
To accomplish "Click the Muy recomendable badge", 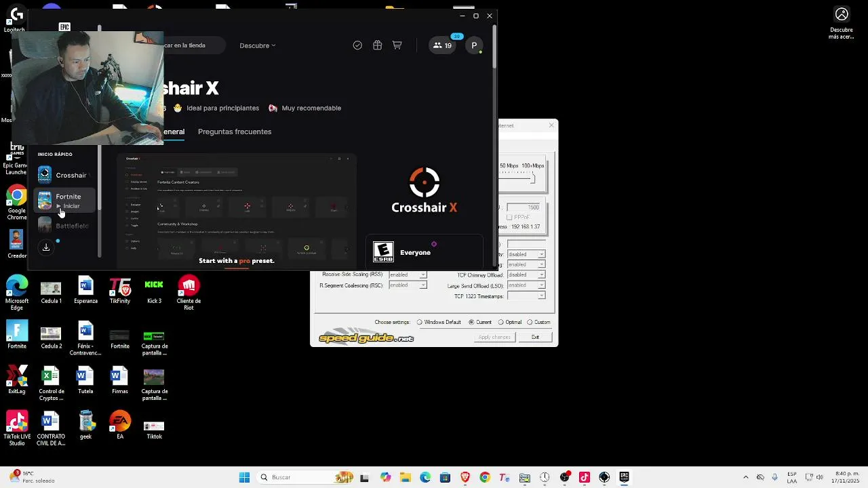I will click(304, 108).
